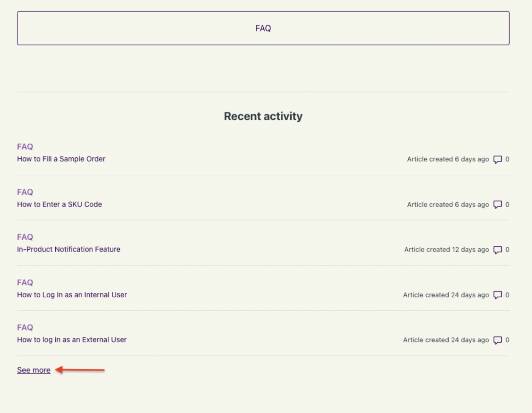Screen dimensions: 532x413
Task: Click FAQ label above How to Enter a SKU Code
Action: 25,192
